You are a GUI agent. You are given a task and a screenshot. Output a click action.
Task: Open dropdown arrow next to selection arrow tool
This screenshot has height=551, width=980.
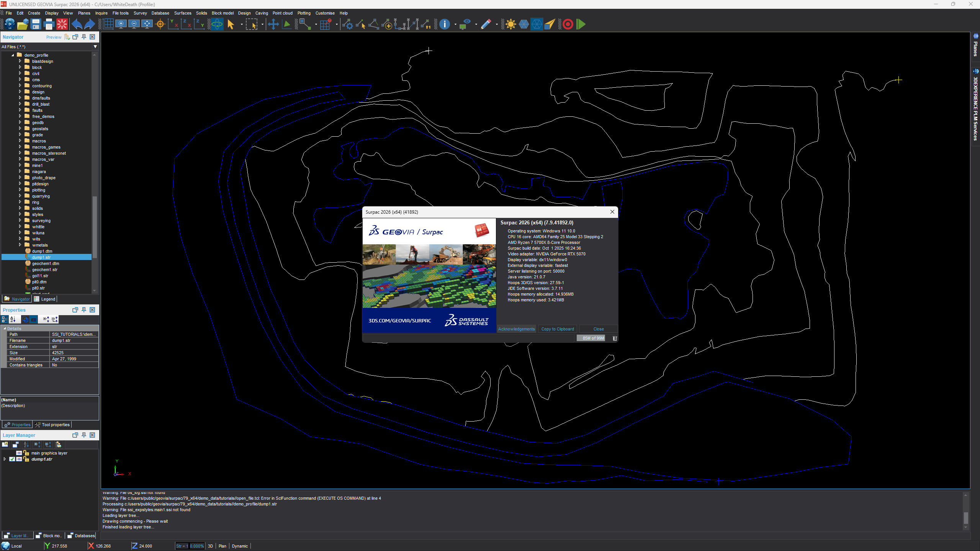click(x=242, y=24)
